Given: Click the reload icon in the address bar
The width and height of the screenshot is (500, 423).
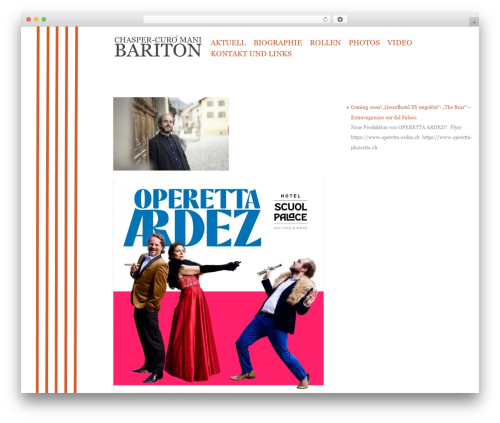Looking at the screenshot, I should coord(325,19).
